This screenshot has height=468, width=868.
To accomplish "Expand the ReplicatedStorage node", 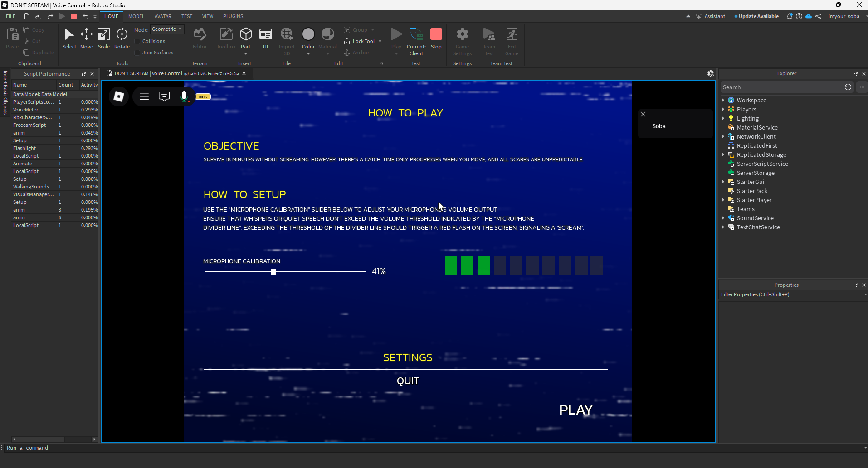I will coord(723,154).
